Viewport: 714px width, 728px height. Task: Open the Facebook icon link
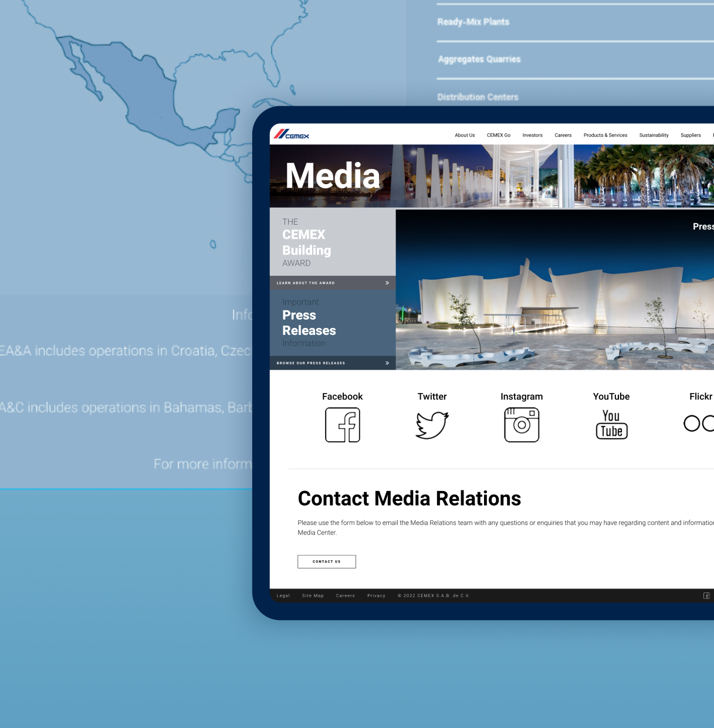pyautogui.click(x=343, y=425)
